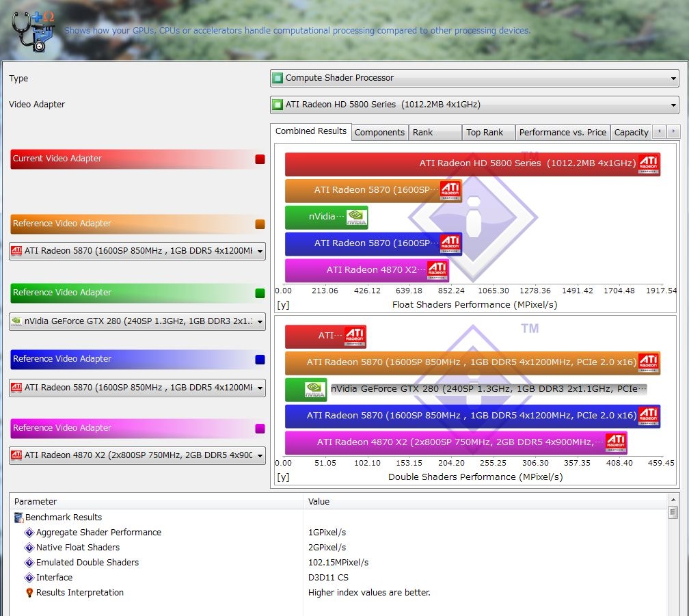Open the Performance vs. Price tab

(x=563, y=133)
